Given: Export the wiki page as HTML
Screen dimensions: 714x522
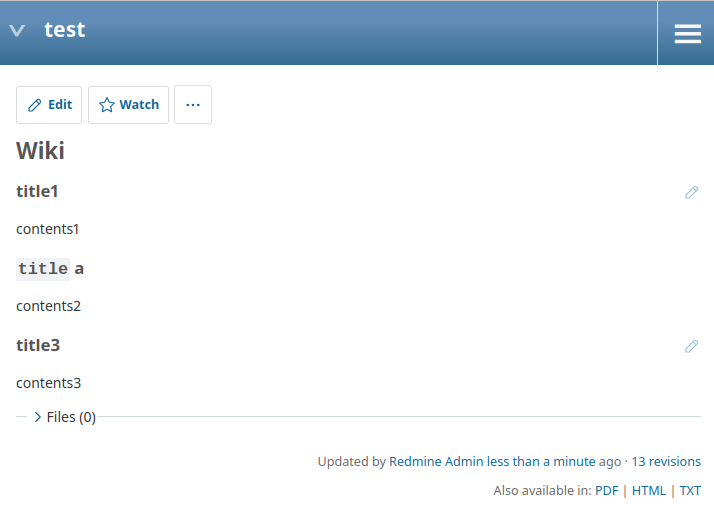Looking at the screenshot, I should [648, 491].
